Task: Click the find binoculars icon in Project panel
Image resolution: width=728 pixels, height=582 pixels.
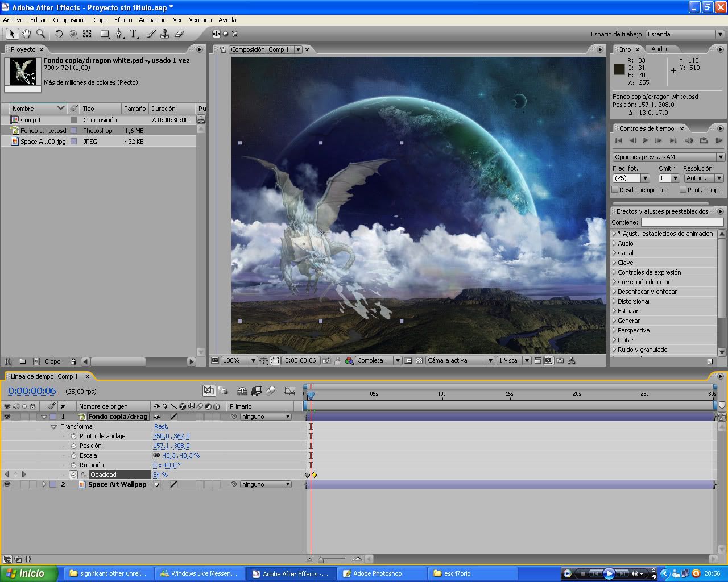Action: coord(8,361)
